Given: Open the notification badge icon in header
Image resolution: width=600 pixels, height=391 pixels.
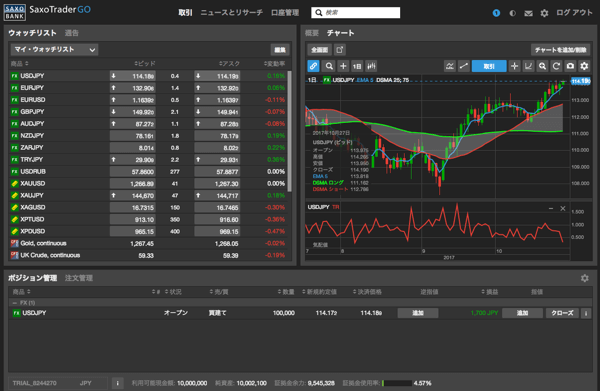Looking at the screenshot, I should 496,13.
